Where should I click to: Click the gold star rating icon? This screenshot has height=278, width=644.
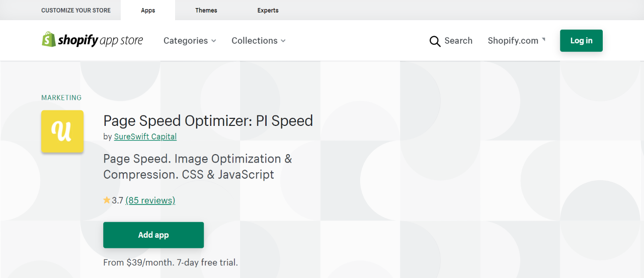coord(107,200)
